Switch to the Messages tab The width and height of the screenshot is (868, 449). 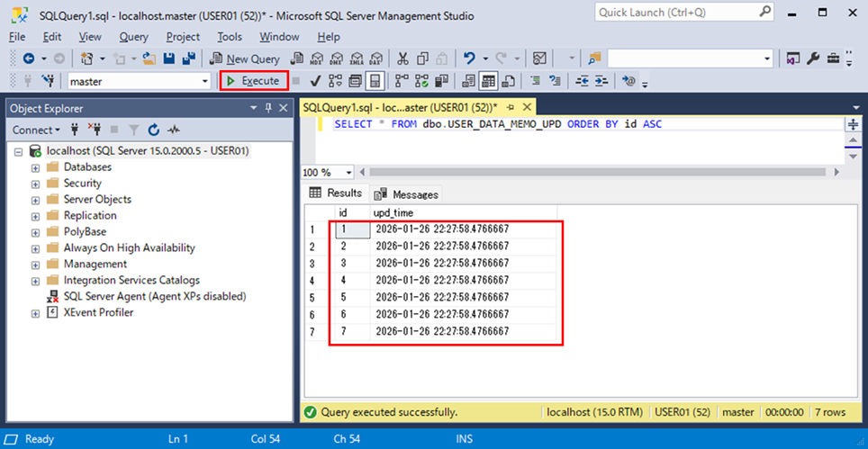407,194
